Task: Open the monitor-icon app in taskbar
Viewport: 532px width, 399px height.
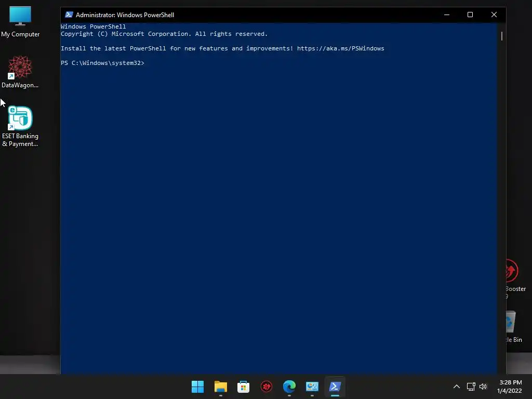Action: pyautogui.click(x=312, y=387)
